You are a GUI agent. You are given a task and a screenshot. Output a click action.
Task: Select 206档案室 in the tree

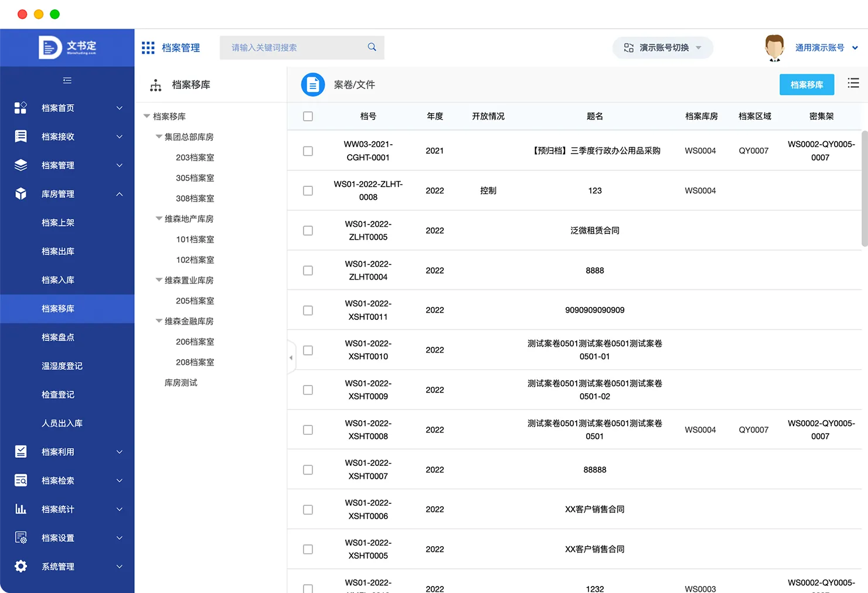click(x=195, y=342)
